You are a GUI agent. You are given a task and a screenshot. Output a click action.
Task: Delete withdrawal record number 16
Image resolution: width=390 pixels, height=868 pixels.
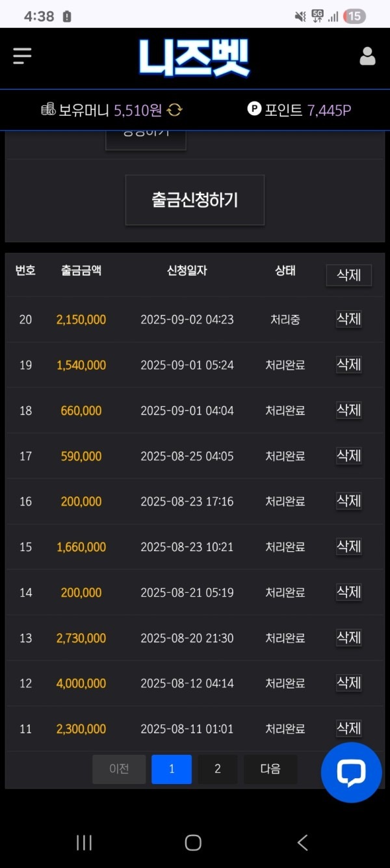[348, 501]
